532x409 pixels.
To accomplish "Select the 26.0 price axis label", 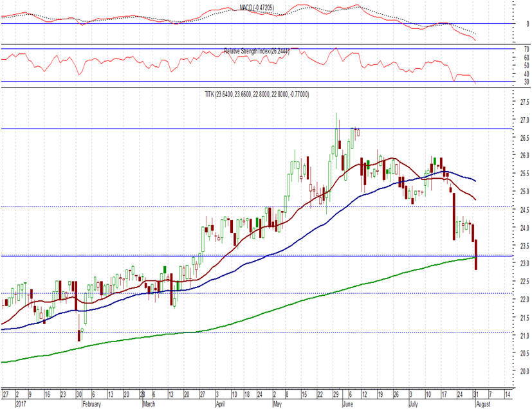I will 524,156.
